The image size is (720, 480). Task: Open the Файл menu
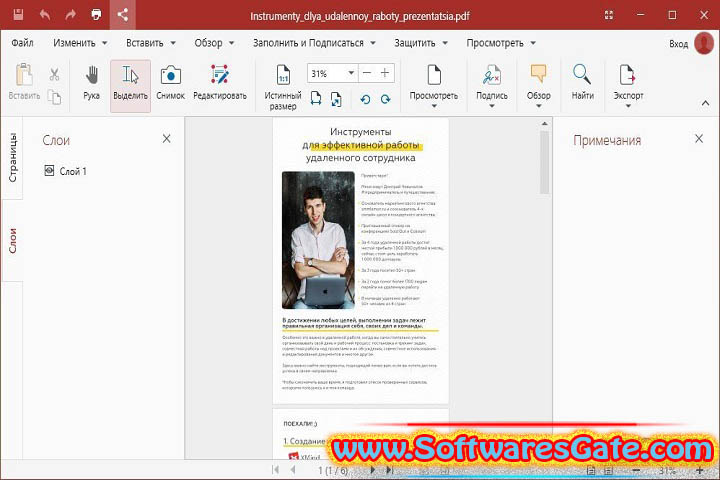[x=22, y=43]
